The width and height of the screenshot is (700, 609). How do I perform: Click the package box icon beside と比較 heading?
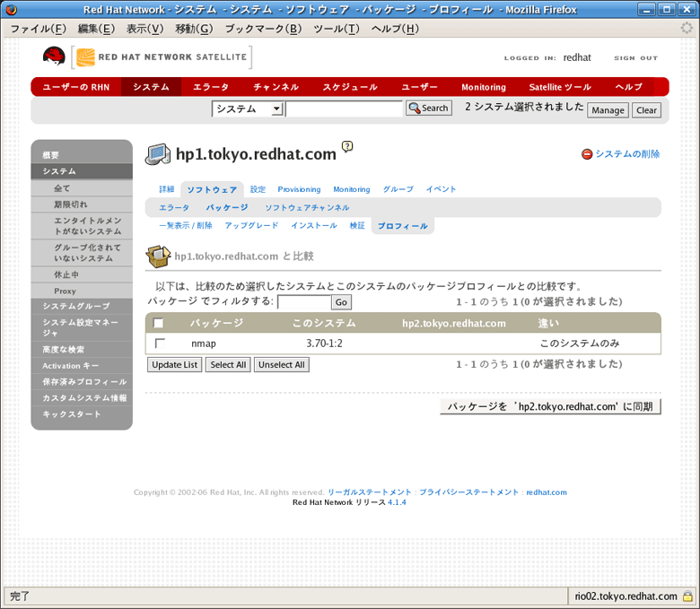point(158,257)
